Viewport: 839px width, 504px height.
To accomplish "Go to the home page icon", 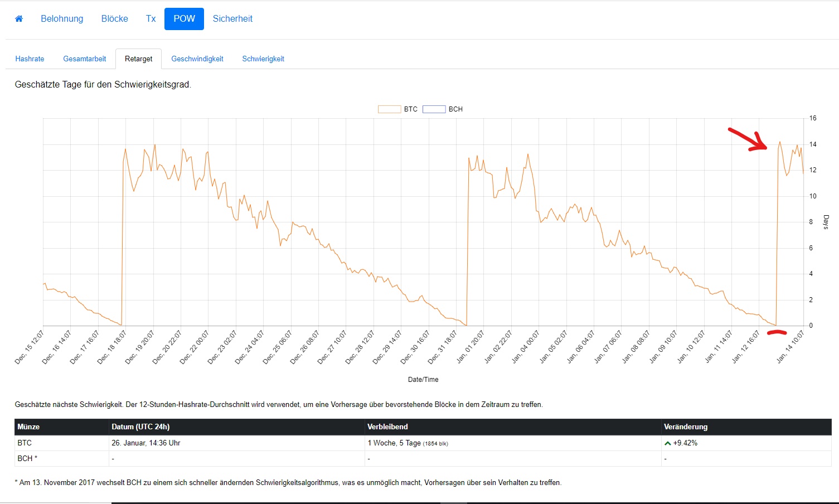I will click(x=19, y=19).
